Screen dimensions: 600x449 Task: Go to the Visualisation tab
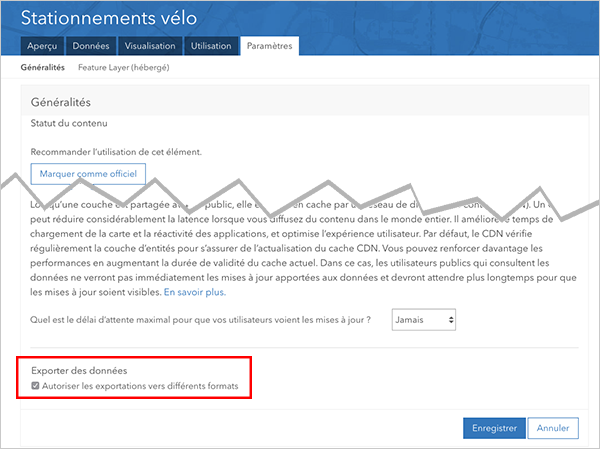149,46
